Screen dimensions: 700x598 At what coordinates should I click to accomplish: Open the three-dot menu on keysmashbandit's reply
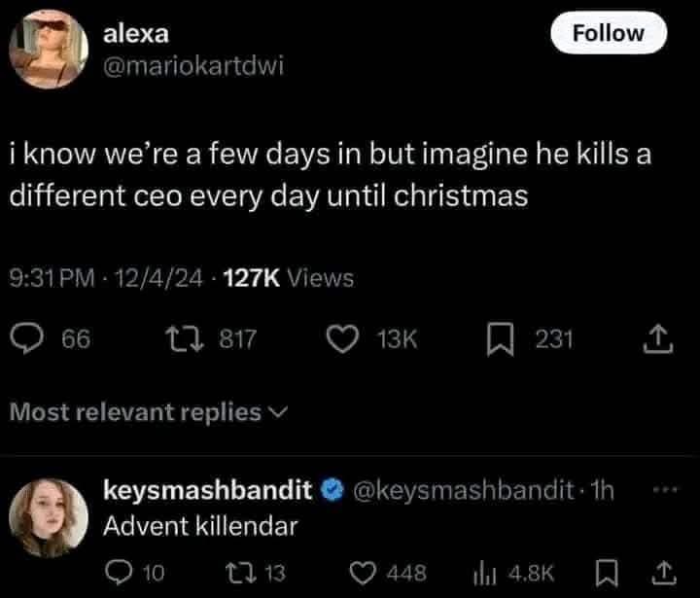point(665,489)
